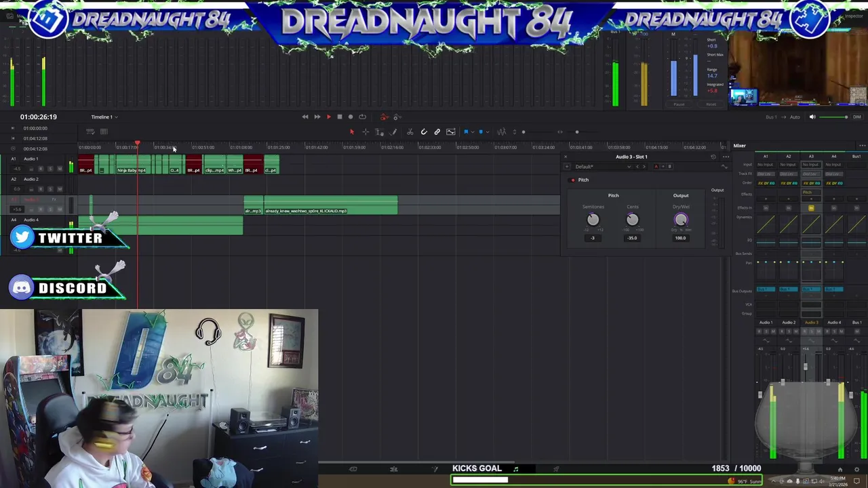Solo the Audio 1 track
Screen dimensions: 868x488
50,169
